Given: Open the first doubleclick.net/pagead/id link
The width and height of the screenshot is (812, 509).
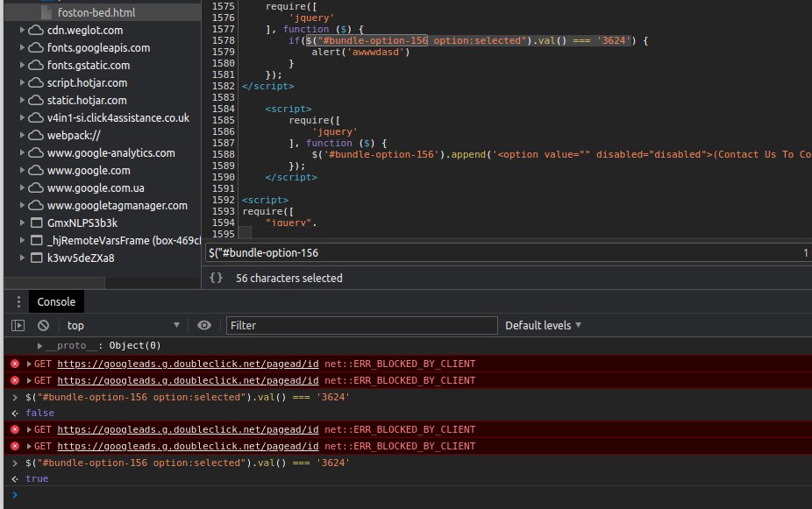Looking at the screenshot, I should click(x=188, y=364).
